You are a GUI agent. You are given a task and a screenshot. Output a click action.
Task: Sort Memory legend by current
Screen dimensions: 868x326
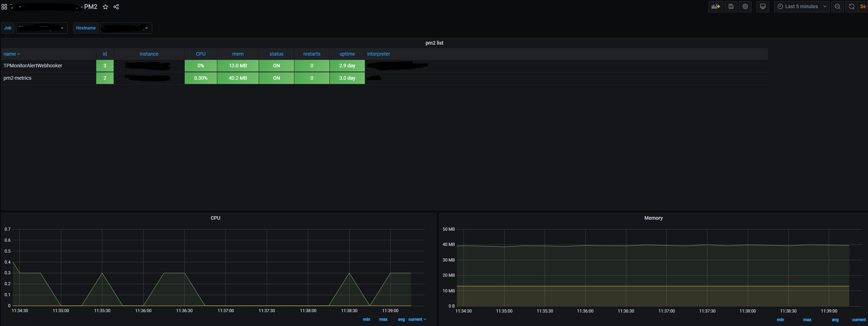[859, 320]
